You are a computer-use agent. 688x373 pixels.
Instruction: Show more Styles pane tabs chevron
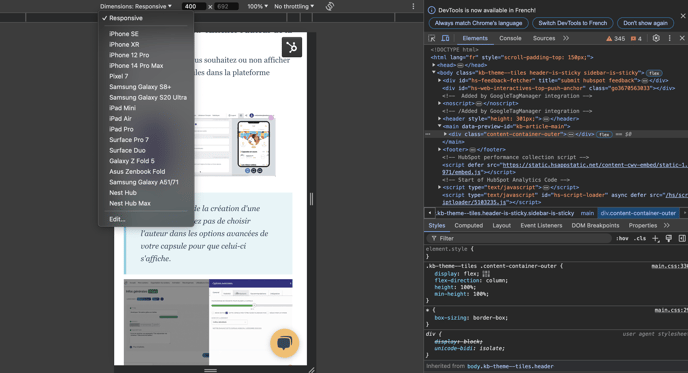tap(666, 225)
